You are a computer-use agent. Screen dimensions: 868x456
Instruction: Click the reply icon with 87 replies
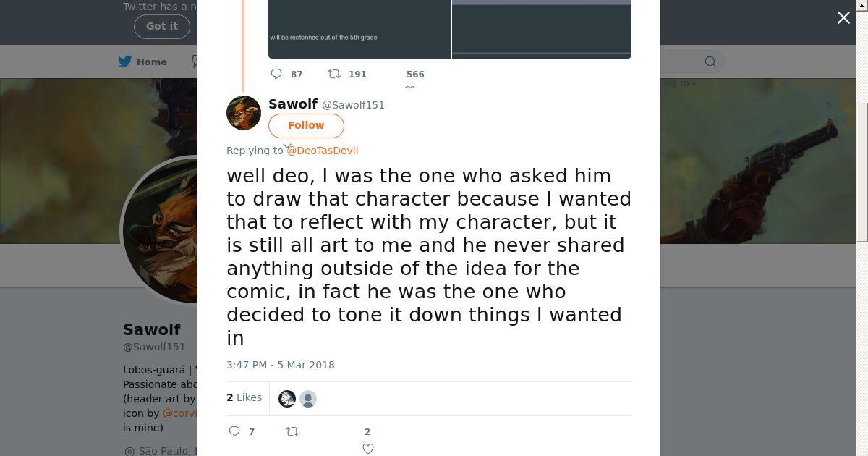click(x=276, y=74)
